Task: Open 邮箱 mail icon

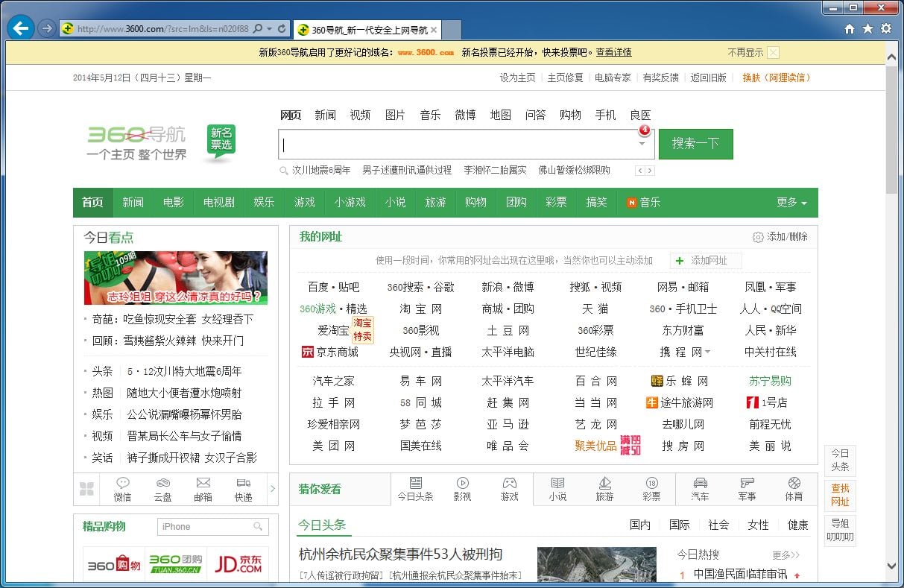Action: point(203,489)
